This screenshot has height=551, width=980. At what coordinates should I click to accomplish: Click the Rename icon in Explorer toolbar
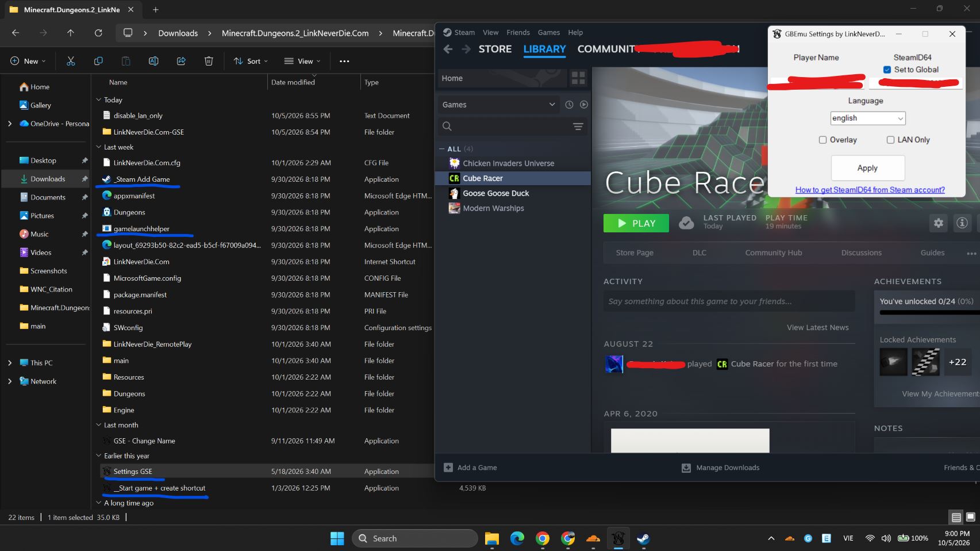point(153,61)
